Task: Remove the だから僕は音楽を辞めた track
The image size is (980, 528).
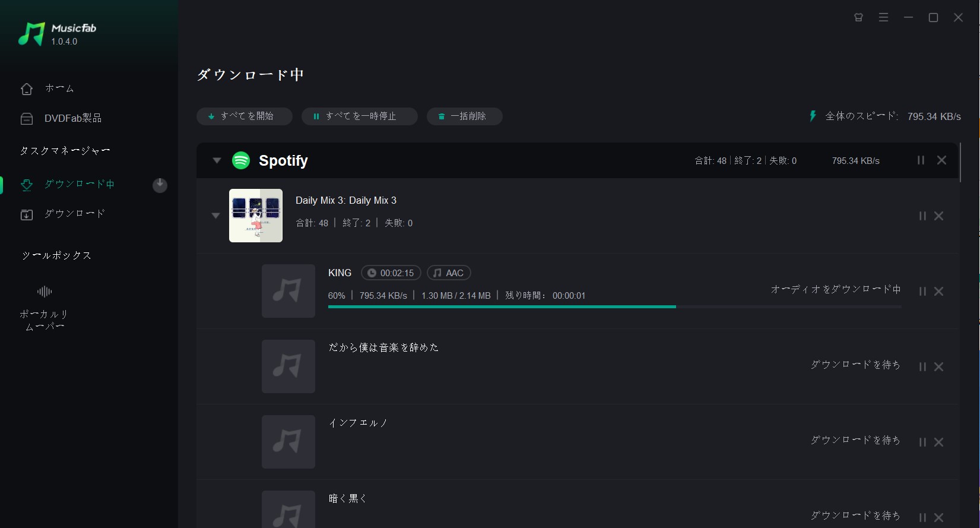Action: click(939, 367)
